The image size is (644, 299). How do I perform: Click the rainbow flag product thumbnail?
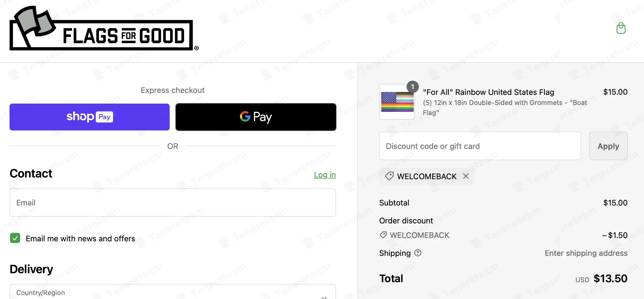397,102
